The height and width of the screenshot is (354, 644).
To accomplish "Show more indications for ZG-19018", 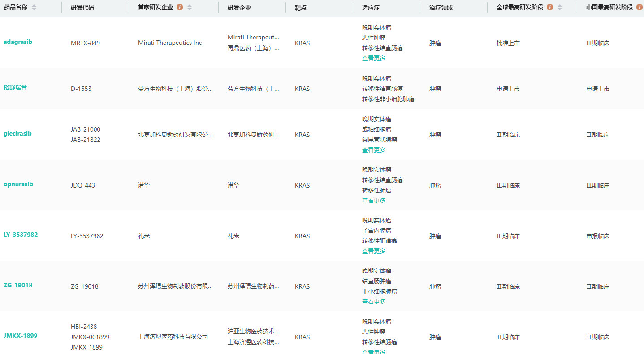I will click(x=374, y=302).
